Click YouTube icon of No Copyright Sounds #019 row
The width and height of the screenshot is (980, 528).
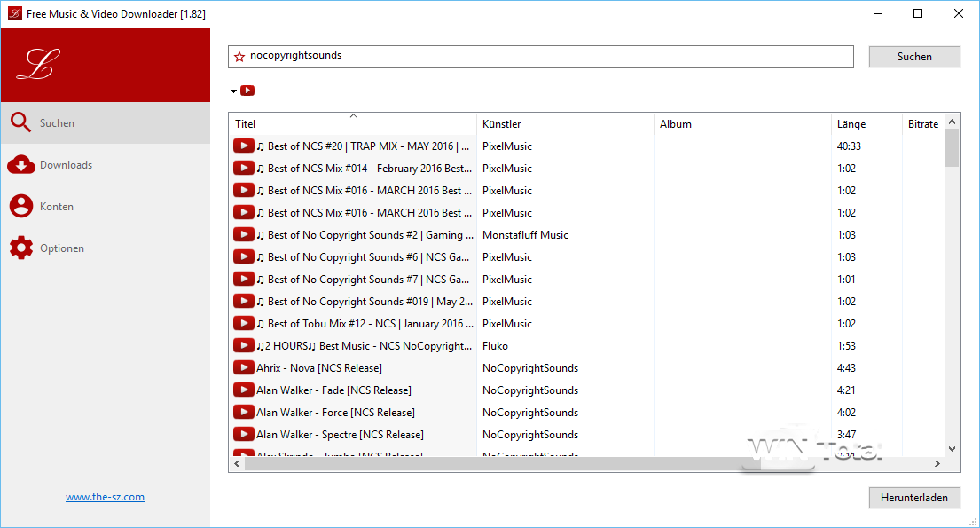pyautogui.click(x=243, y=302)
